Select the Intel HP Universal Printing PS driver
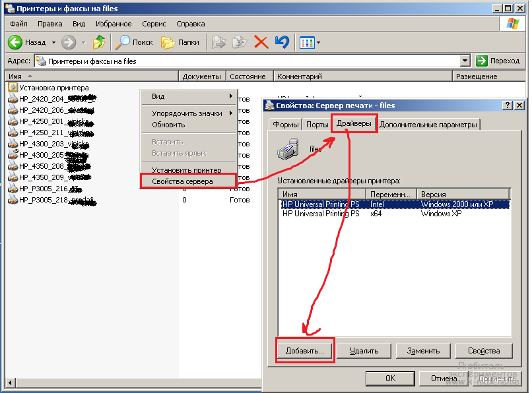The image size is (532, 393). [x=395, y=204]
